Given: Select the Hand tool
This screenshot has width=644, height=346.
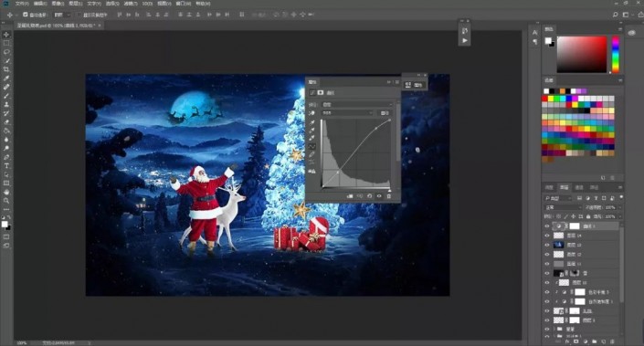Looking at the screenshot, I should (6, 192).
